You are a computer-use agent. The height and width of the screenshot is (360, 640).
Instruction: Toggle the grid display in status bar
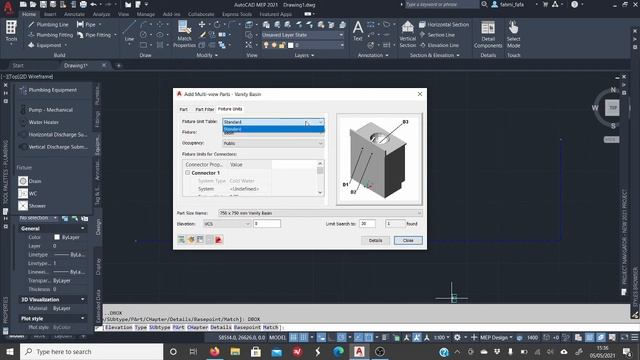pyautogui.click(x=293, y=338)
